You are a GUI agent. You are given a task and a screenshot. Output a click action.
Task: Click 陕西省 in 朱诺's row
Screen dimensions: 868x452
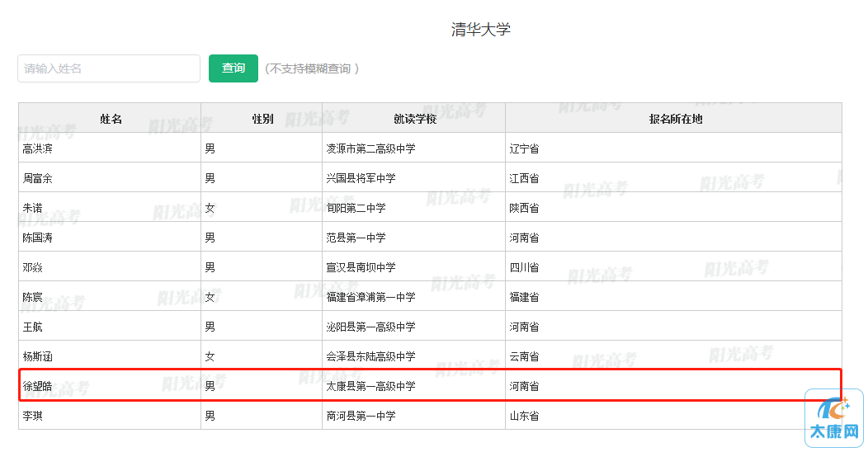click(524, 208)
